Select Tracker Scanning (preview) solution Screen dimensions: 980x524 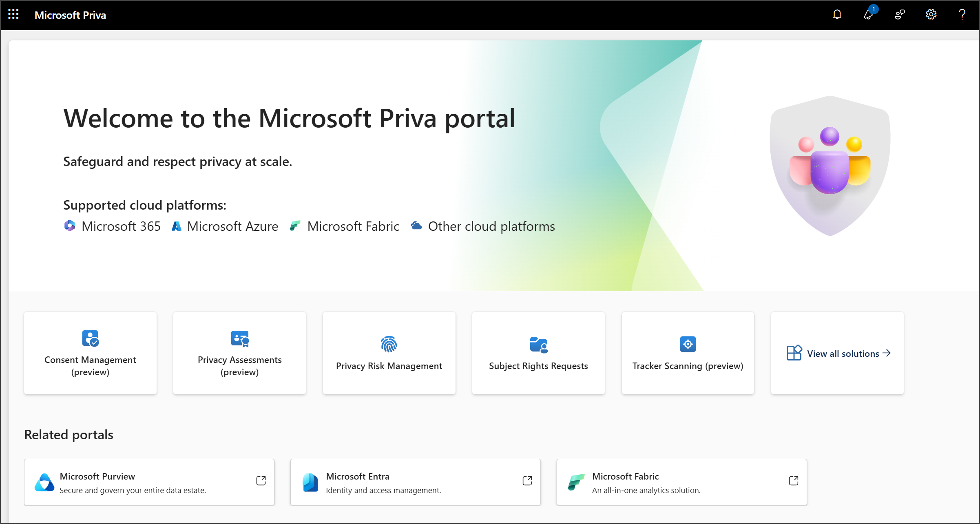[x=688, y=353]
